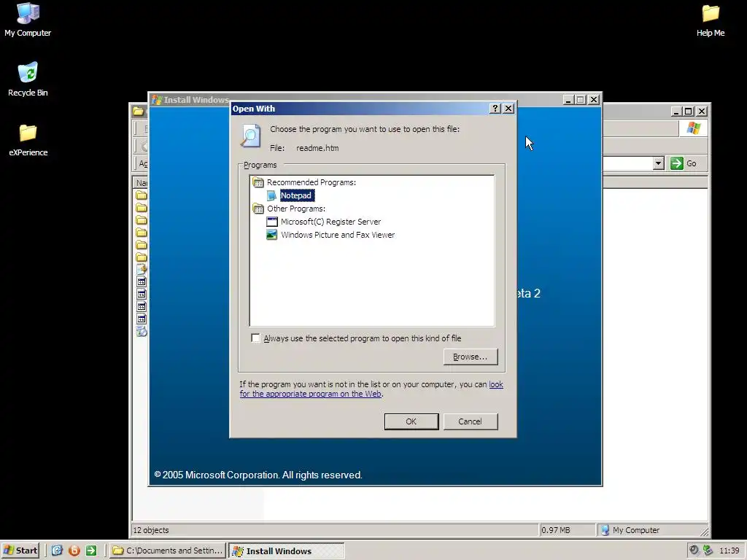Screen dimensions: 747x560
Task: Enable Always use the selected program checkbox
Action: tap(256, 338)
